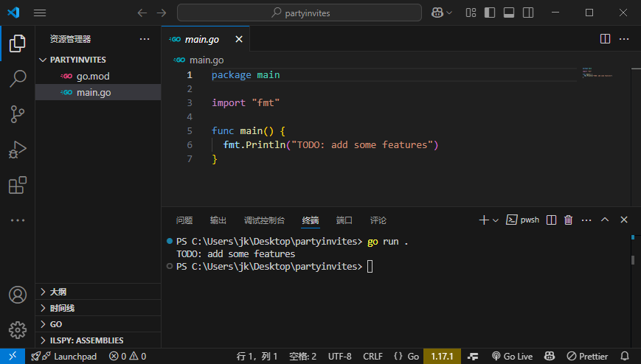The image size is (641, 364).
Task: Click the Go Live status bar button
Action: [512, 357]
